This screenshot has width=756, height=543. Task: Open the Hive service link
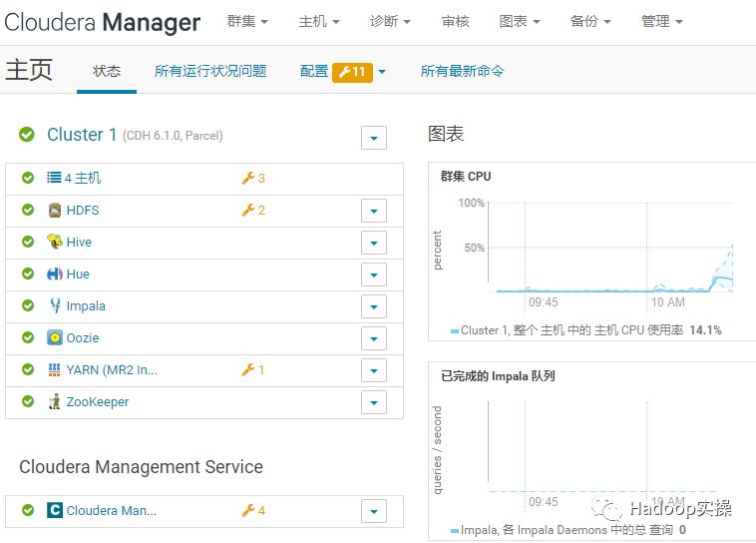[x=79, y=242]
